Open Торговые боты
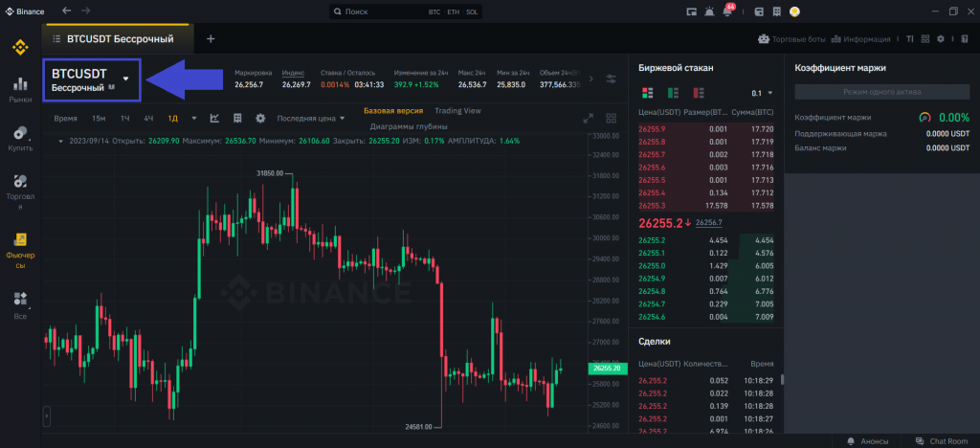The image size is (980, 448). tap(791, 38)
